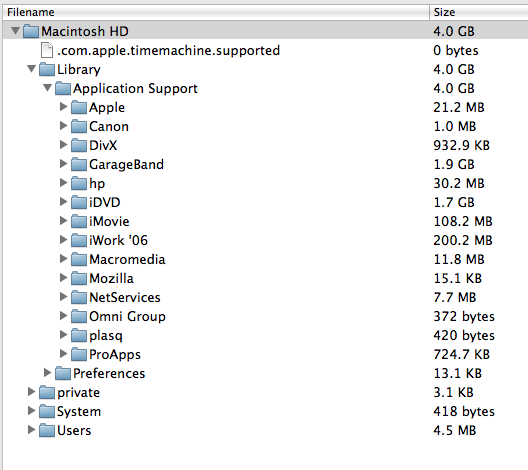This screenshot has height=470, width=528.
Task: Collapse the Macintosh HD disclosure triangle
Action: click(x=15, y=31)
